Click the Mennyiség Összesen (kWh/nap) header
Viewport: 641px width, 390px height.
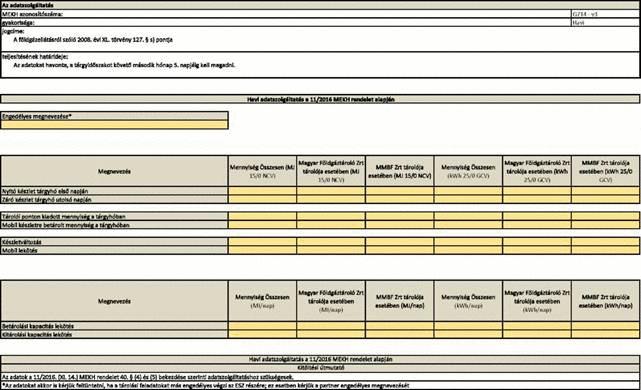click(x=468, y=301)
